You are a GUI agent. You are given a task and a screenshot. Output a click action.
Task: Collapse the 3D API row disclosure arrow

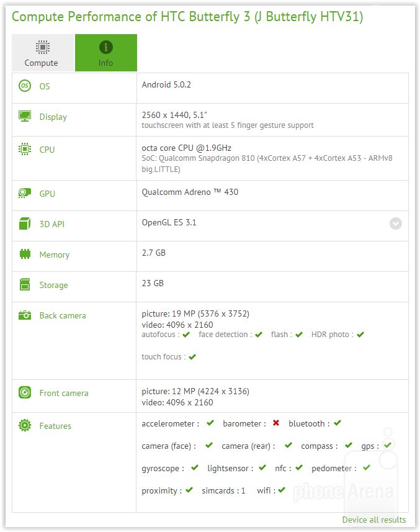[x=396, y=223]
